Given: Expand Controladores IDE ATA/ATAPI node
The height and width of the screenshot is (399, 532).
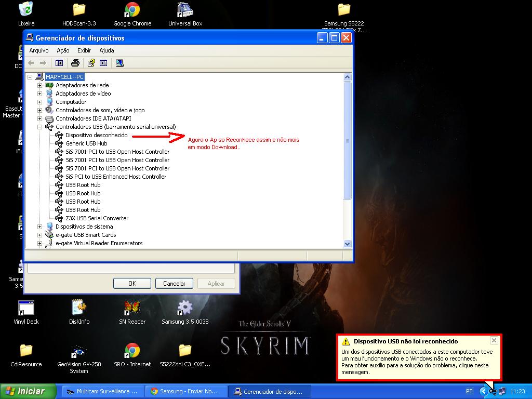Looking at the screenshot, I should 39,119.
